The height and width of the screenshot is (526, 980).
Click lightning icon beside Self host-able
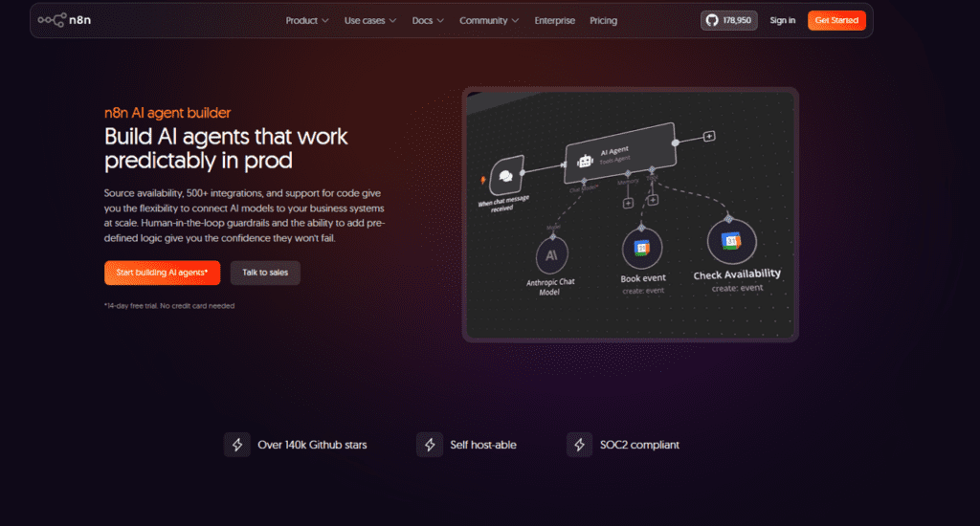430,445
